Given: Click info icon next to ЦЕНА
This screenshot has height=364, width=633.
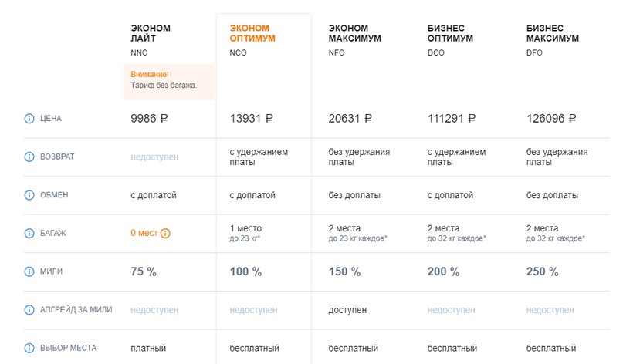Looking at the screenshot, I should point(29,119).
